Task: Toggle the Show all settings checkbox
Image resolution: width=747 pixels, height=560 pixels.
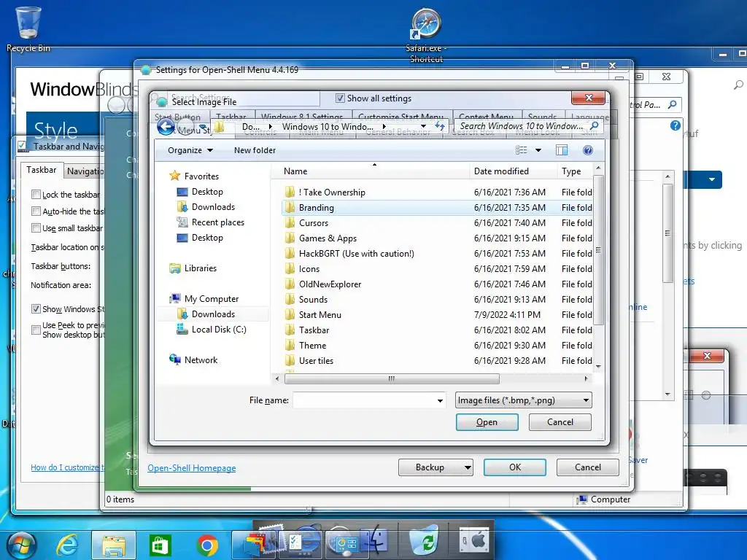Action: [x=340, y=98]
